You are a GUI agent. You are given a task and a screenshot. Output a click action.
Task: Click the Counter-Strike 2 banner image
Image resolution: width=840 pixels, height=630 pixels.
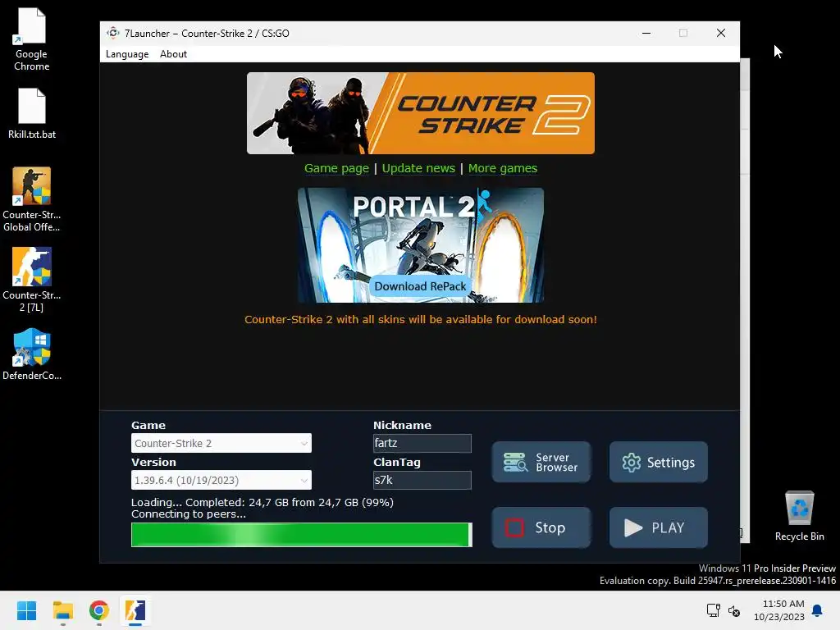(421, 113)
